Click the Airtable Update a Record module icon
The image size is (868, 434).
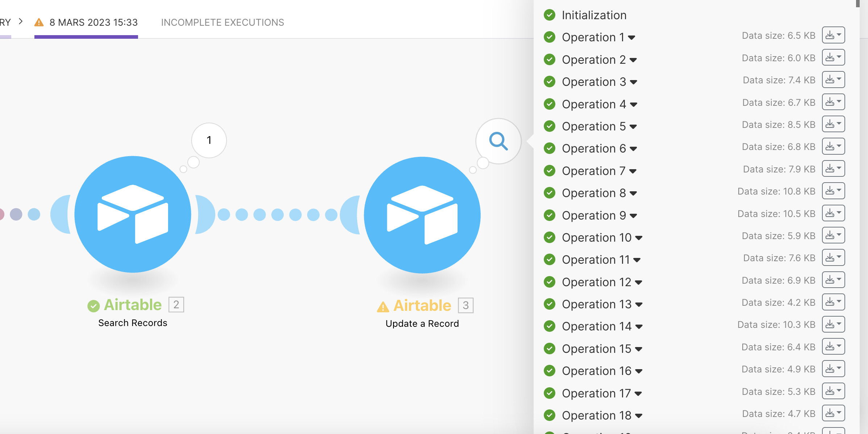pyautogui.click(x=422, y=215)
